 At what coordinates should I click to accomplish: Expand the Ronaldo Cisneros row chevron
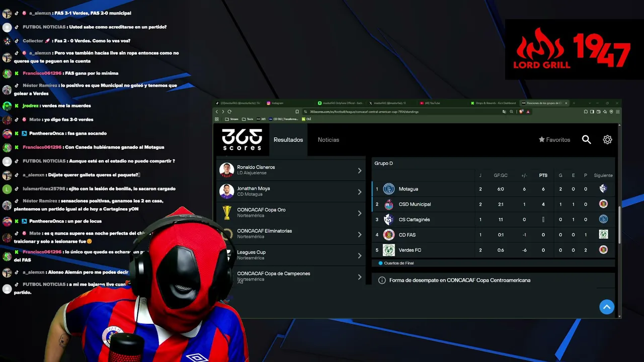tap(360, 170)
